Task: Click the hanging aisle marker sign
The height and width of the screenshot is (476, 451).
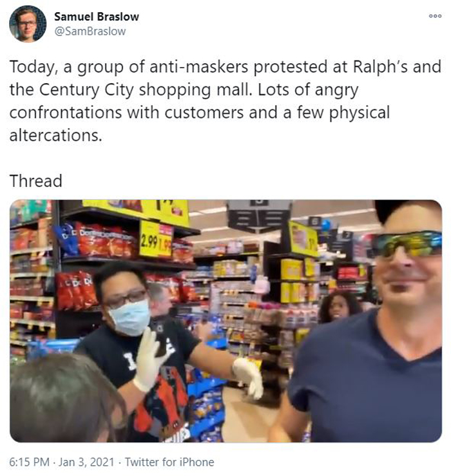Action: tap(259, 215)
